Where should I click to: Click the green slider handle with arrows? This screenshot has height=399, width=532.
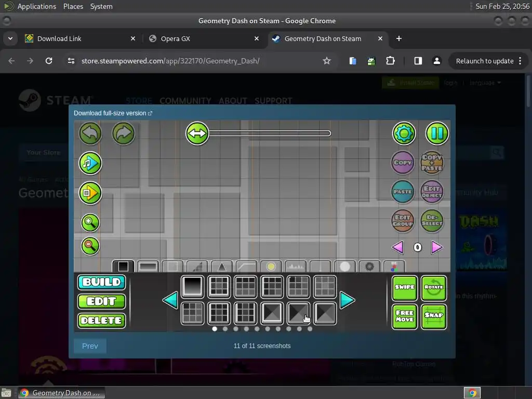(197, 134)
